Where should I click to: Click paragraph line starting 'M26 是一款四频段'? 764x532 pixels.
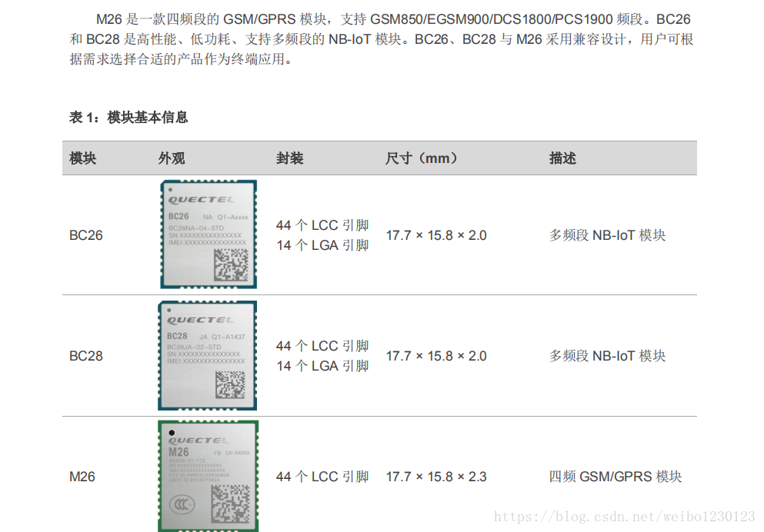coord(394,19)
